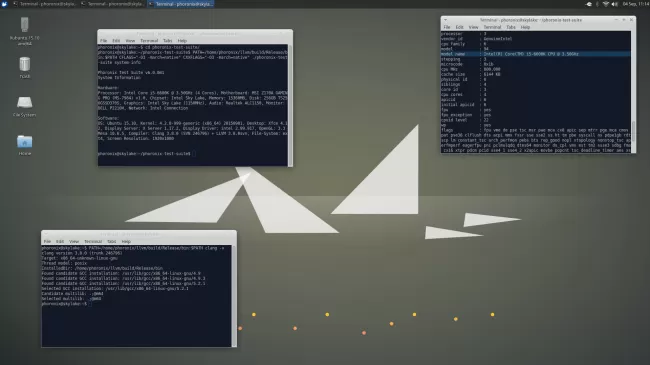Image resolution: width=650 pixels, height=365 pixels.
Task: Click the volume speaker tray icon
Action: click(615, 4)
